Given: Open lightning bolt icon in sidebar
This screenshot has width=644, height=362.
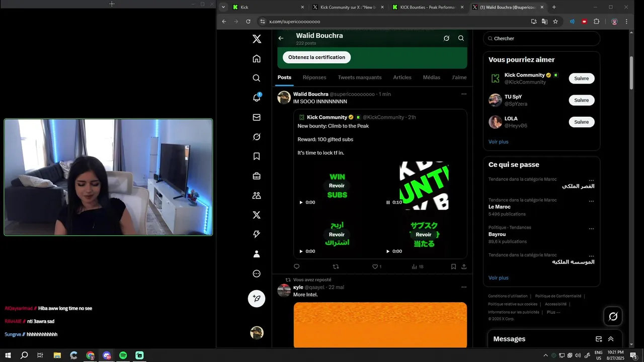Looking at the screenshot, I should [x=257, y=234].
